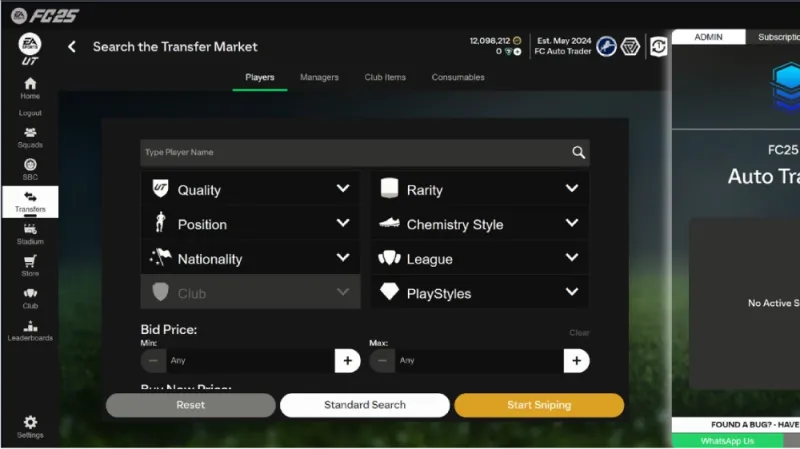Expand the Club filter dropdown
800x449 pixels.
point(251,293)
